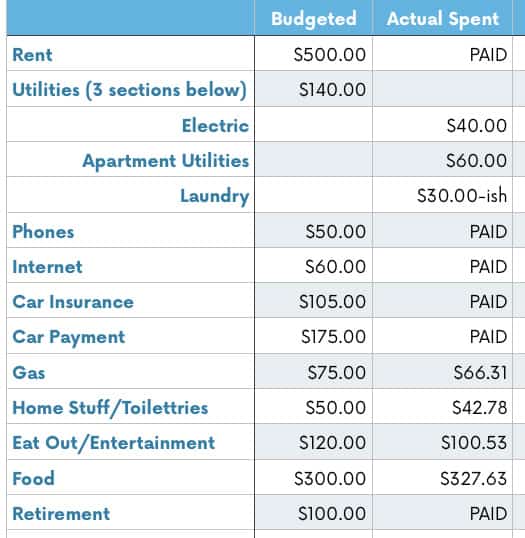The width and height of the screenshot is (525, 538).
Task: Select the Actual Spent column header
Action: (x=443, y=18)
